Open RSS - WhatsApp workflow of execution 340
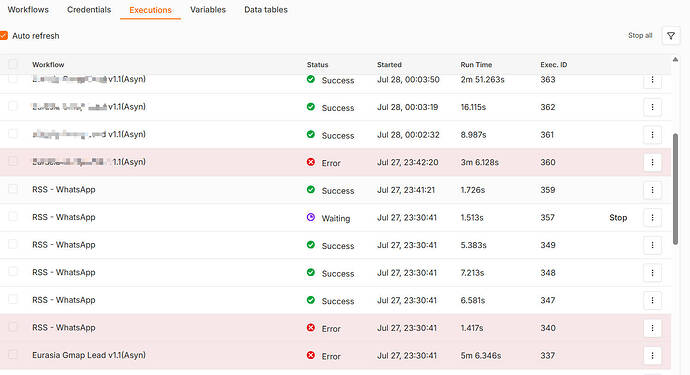Image resolution: width=690 pixels, height=375 pixels. coord(64,327)
